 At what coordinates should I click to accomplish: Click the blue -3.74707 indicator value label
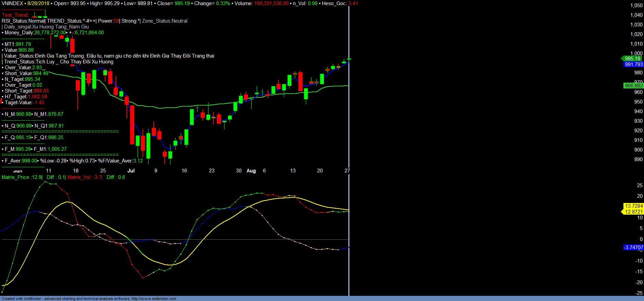[x=633, y=248]
